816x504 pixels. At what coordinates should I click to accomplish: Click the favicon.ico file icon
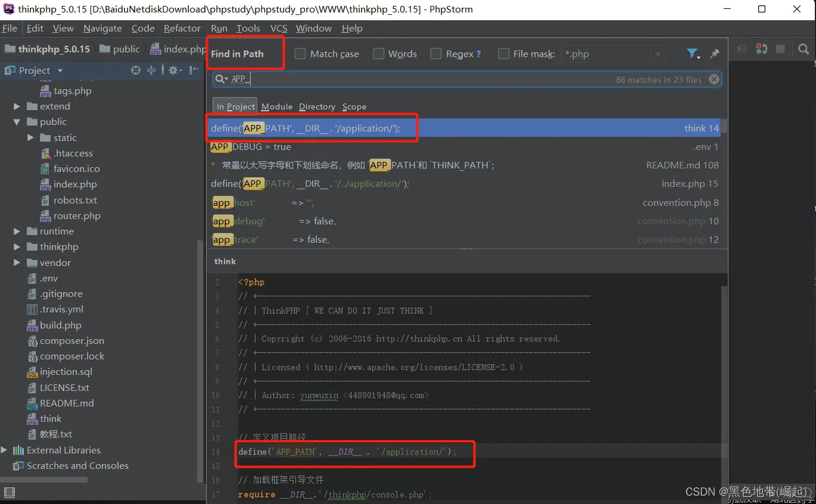pyautogui.click(x=46, y=169)
